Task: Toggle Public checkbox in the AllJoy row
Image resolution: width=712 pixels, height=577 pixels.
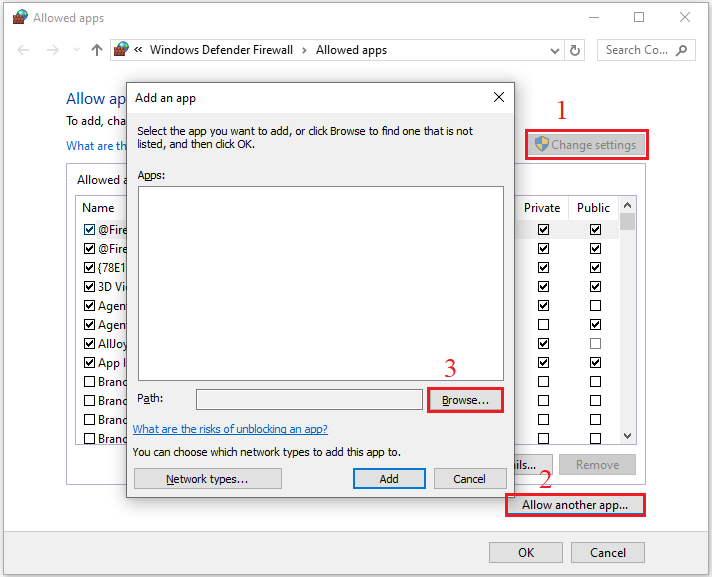Action: [595, 344]
